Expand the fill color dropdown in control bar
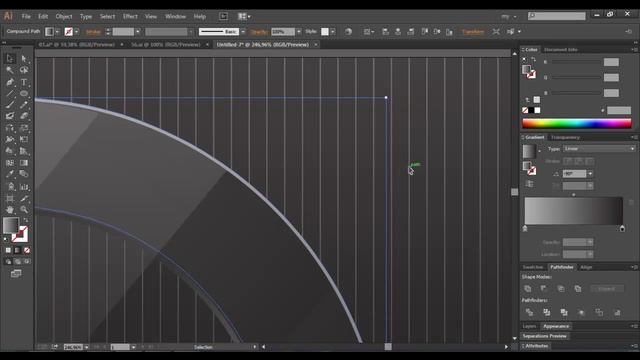 coord(57,31)
